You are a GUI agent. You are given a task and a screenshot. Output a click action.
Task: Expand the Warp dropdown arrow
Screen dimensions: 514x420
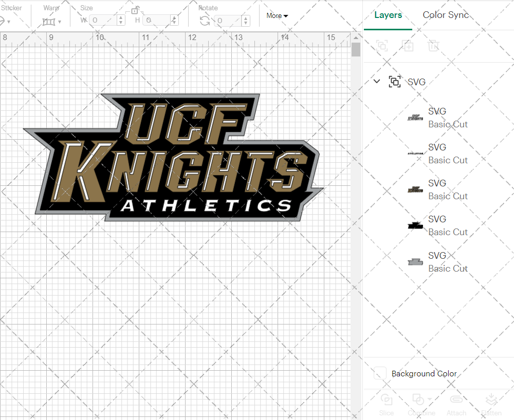60,22
